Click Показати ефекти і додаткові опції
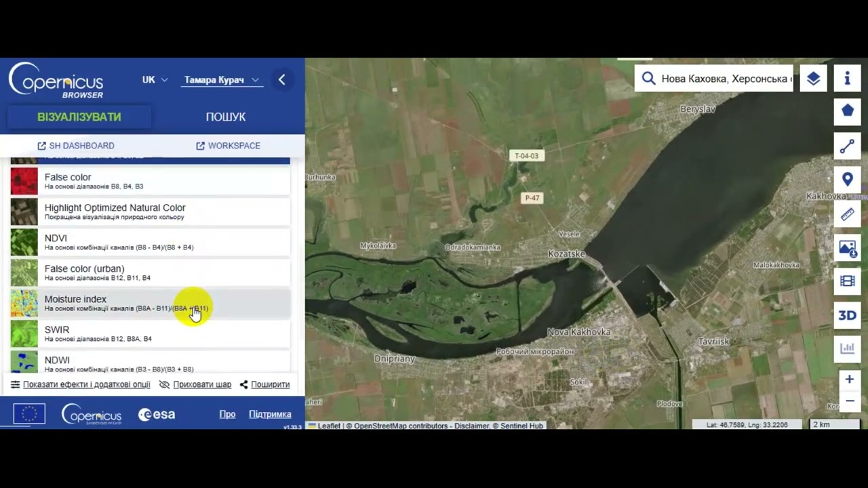The image size is (868, 488). pos(81,384)
